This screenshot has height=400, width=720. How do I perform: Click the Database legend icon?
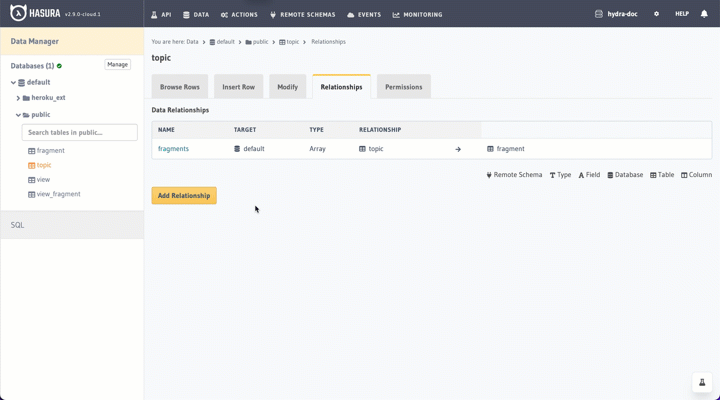click(610, 175)
